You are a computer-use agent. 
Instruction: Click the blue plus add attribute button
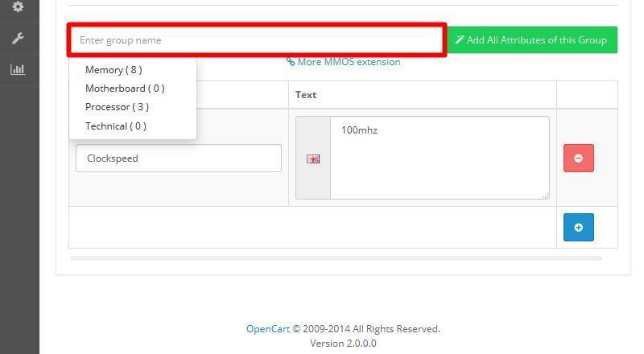point(578,227)
